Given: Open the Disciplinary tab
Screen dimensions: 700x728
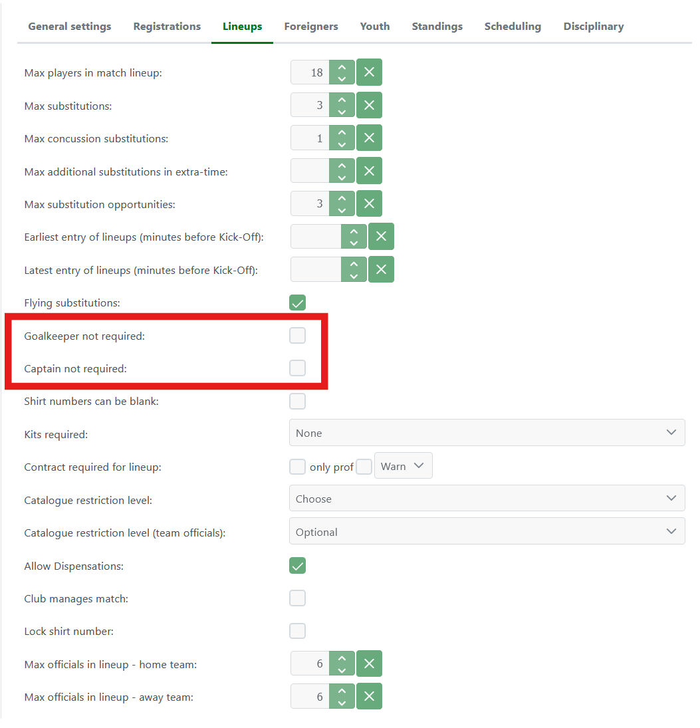Looking at the screenshot, I should tap(593, 27).
